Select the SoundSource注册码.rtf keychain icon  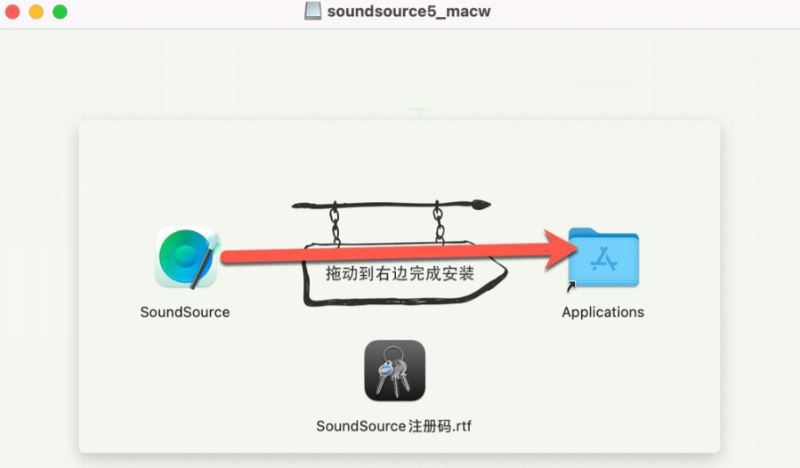tap(394, 371)
